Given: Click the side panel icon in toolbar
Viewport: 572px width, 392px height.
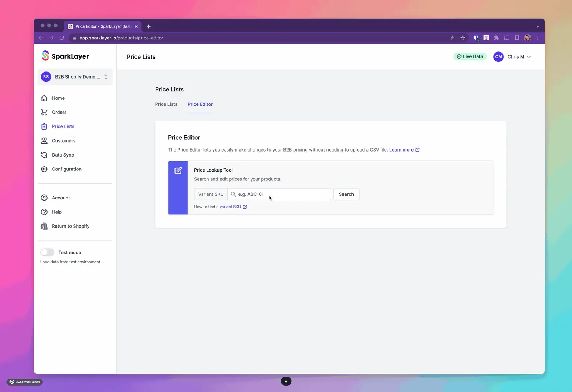Looking at the screenshot, I should coord(517,38).
